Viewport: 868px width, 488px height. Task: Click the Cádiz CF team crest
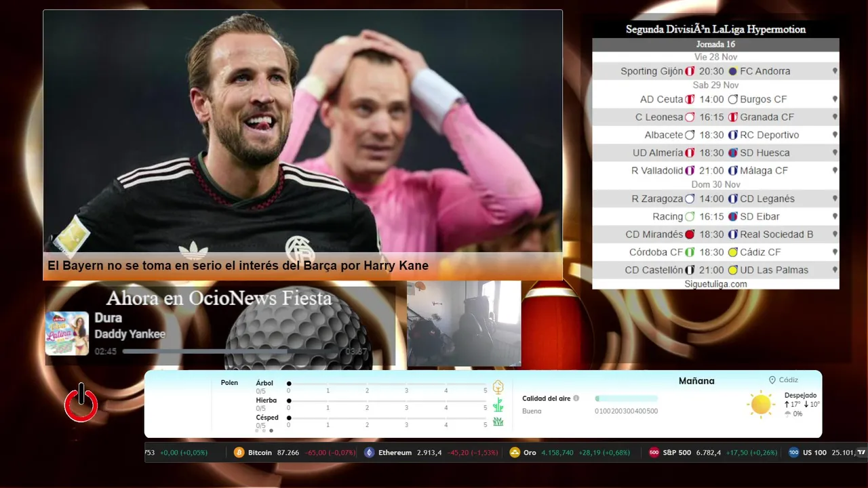click(732, 252)
